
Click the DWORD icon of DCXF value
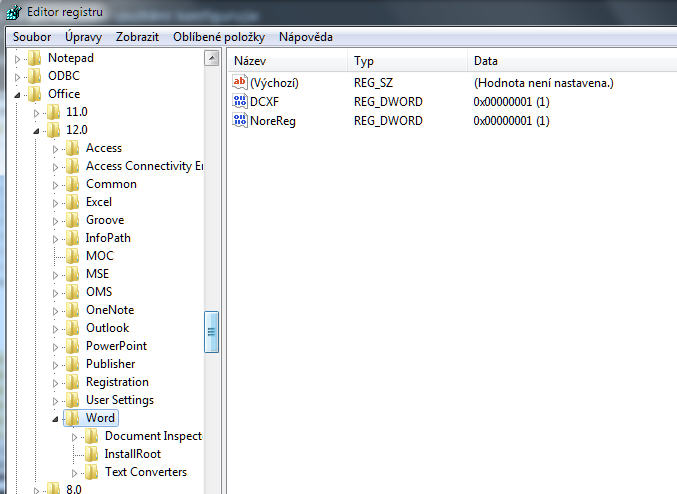240,101
